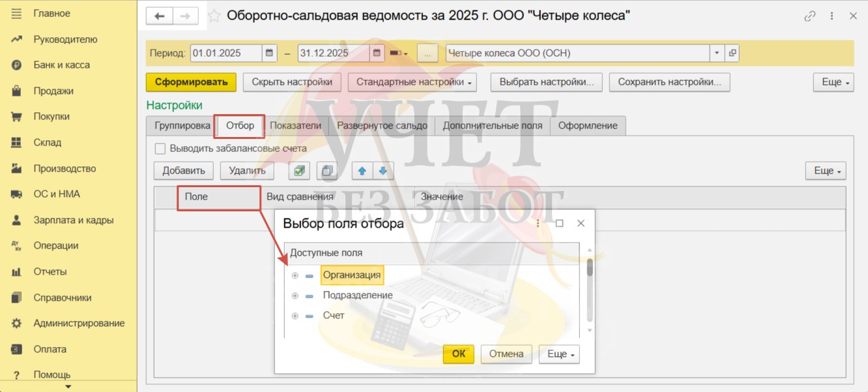Enable 'Выводить забалансовые счета' checkbox
The image size is (868, 392).
coord(160,149)
